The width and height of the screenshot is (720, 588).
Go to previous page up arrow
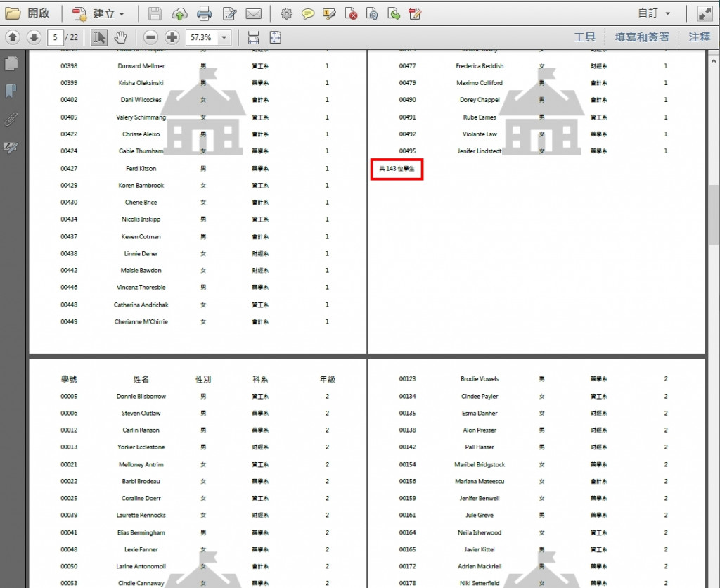click(13, 37)
